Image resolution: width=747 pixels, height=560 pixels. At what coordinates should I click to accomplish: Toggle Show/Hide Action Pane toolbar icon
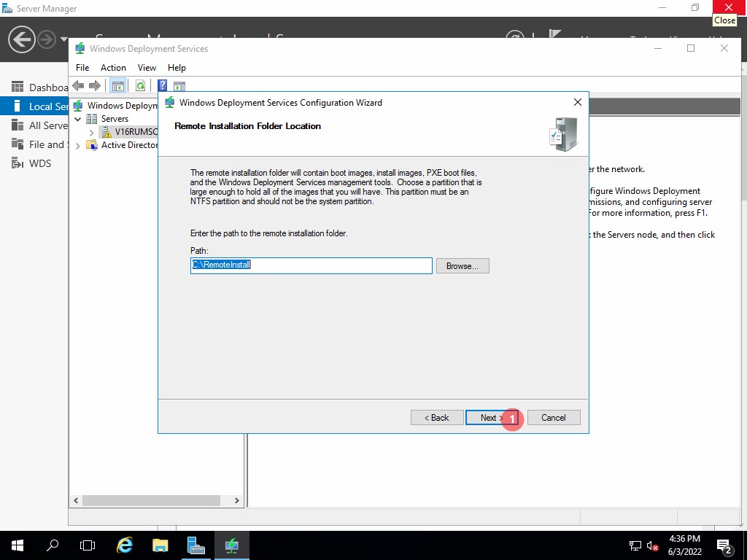[x=179, y=85]
